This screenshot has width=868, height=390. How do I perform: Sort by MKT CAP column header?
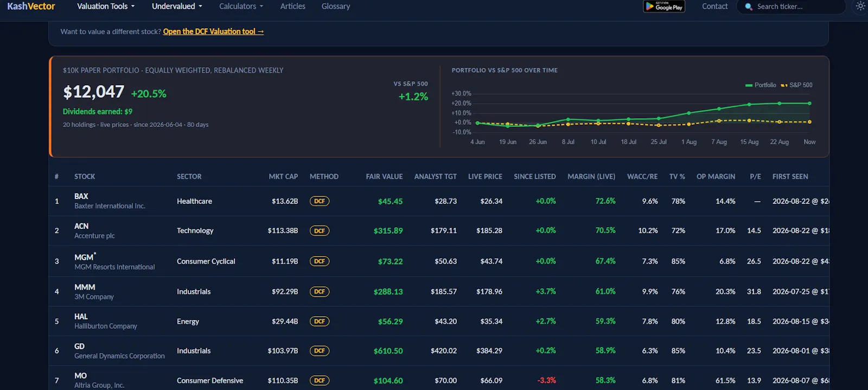(x=283, y=177)
